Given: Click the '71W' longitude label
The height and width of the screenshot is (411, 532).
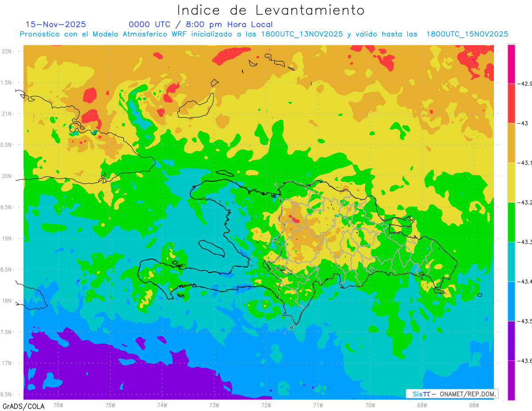Looking at the screenshot, I should click(x=318, y=405).
